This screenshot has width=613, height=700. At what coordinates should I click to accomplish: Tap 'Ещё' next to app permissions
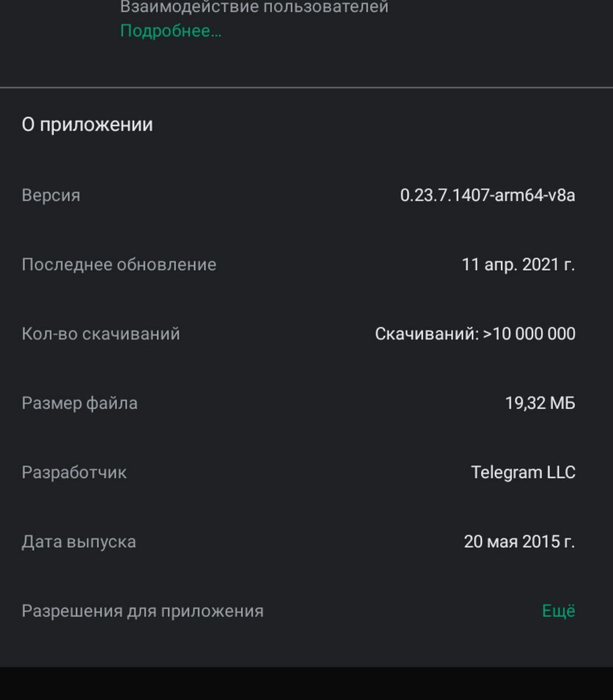pos(559,611)
